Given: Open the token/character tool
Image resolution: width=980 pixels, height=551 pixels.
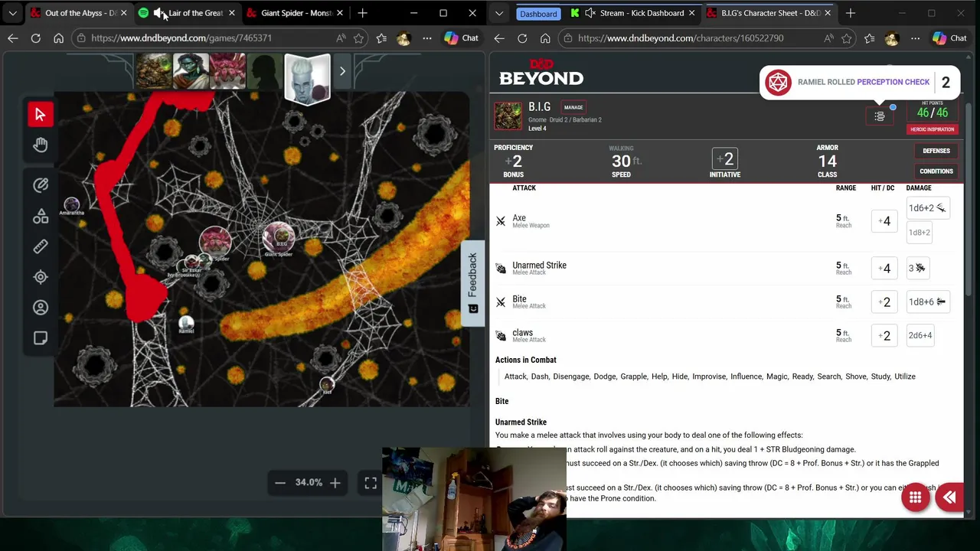Looking at the screenshot, I should click(41, 308).
